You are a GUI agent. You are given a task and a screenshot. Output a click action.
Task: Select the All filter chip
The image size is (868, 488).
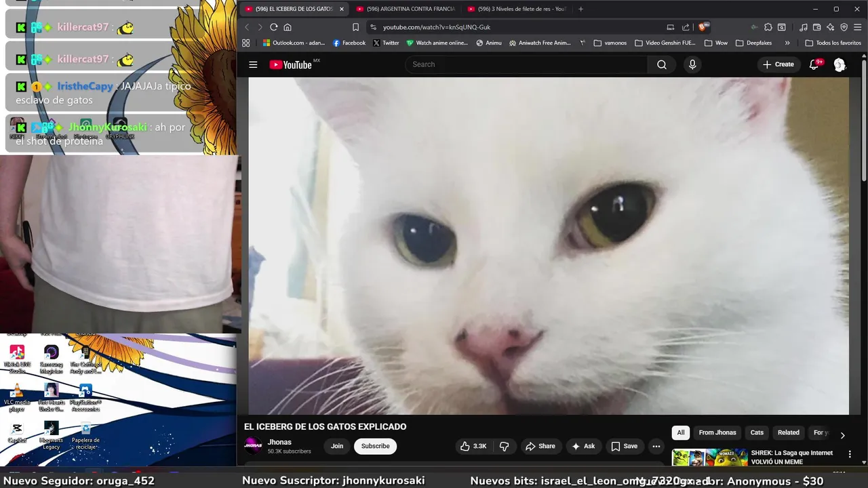(x=681, y=432)
